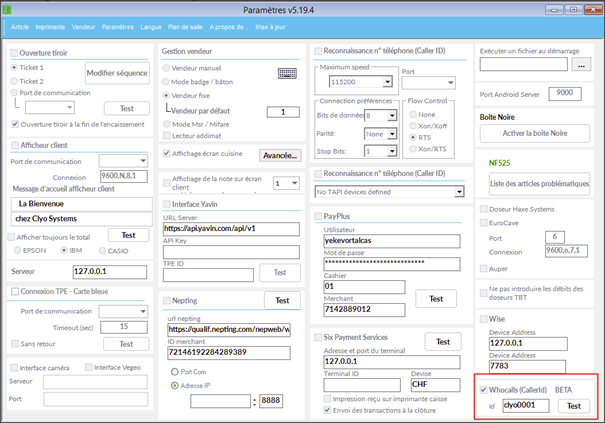Click the Port Android Server 9000 field
The width and height of the screenshot is (605, 423).
565,93
